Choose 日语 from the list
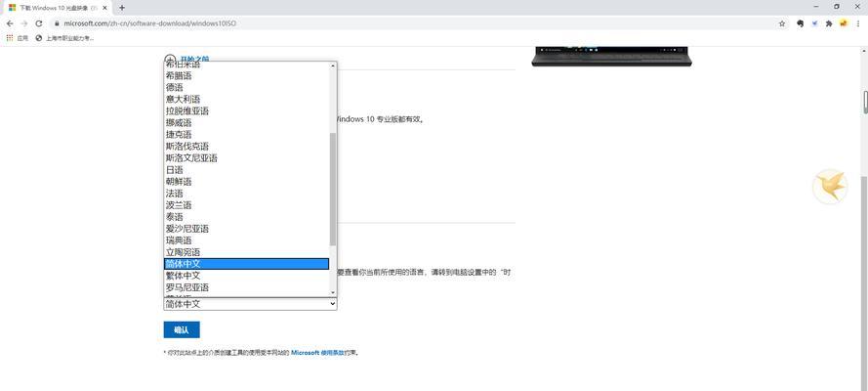 (246, 170)
